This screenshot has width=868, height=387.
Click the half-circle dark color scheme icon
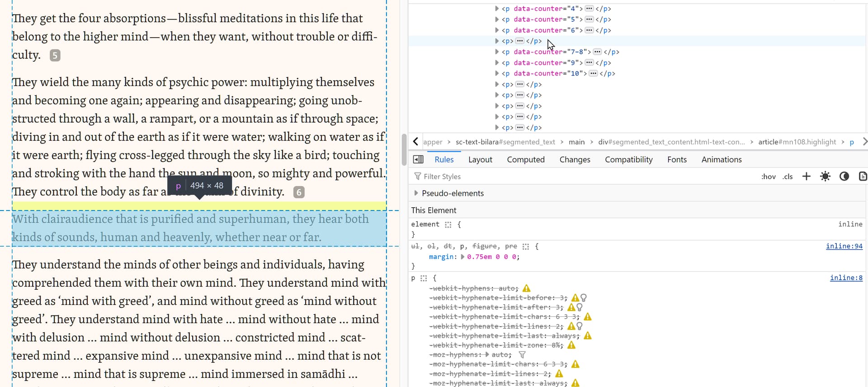point(844,177)
